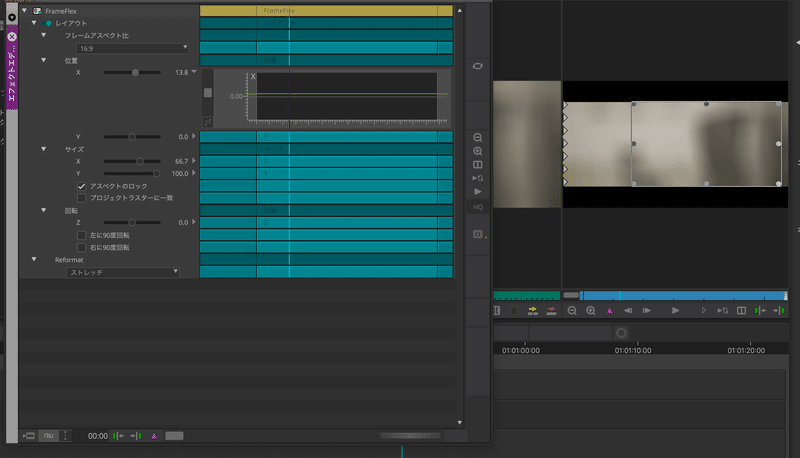Click the monitor add keyframe icon
Screen dimensions: 800x458
(610, 311)
